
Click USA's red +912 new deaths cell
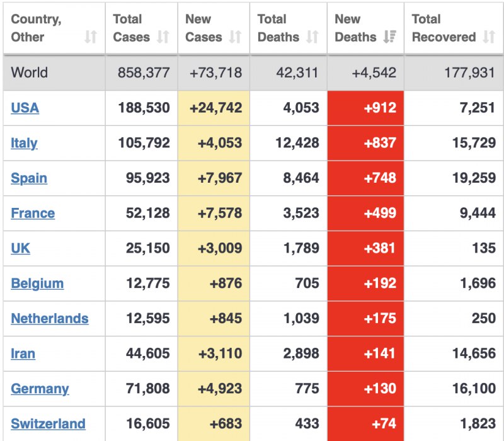tap(366, 108)
